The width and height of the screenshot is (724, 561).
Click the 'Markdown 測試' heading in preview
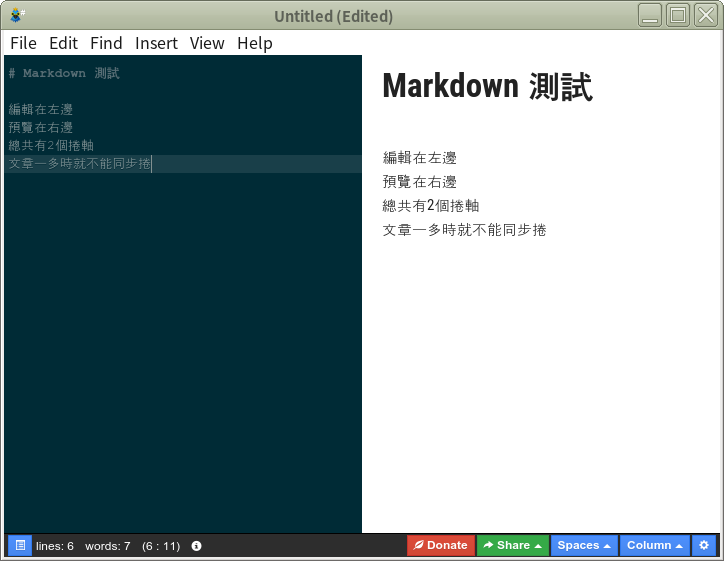pos(487,87)
